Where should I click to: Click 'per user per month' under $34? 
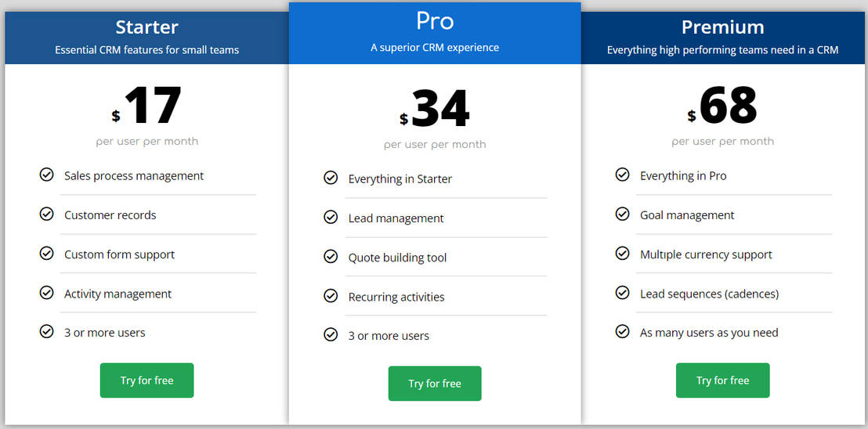[x=435, y=145]
